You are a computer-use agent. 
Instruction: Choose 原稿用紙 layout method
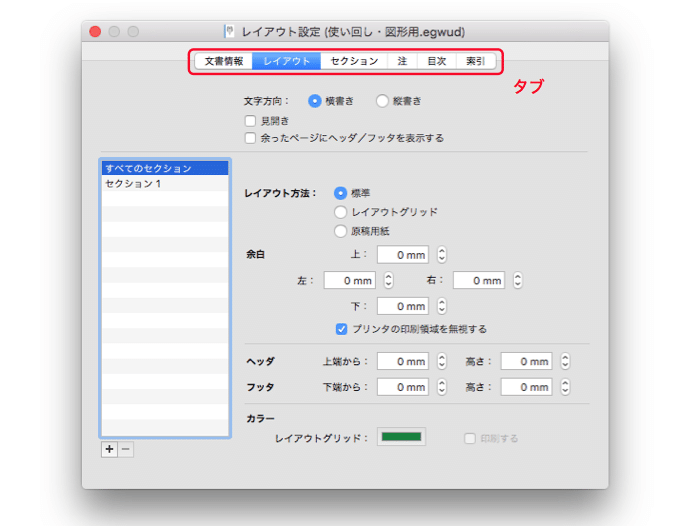coord(340,231)
